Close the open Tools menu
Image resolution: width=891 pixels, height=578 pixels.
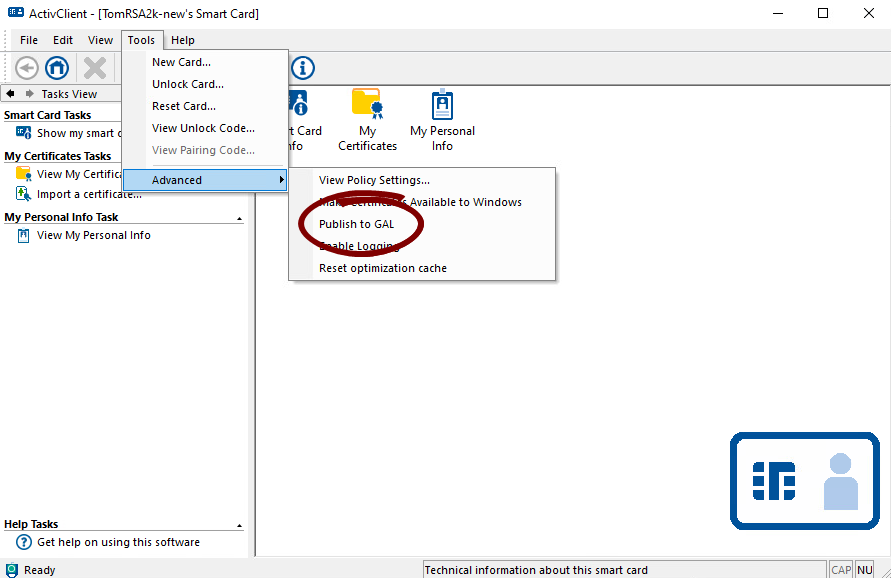141,40
